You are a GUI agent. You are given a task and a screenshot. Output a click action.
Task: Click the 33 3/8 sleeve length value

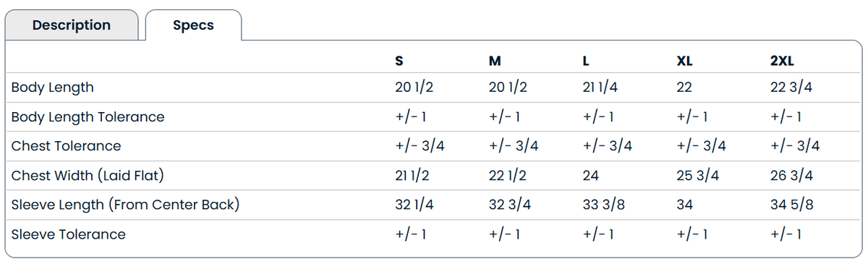[x=604, y=205]
